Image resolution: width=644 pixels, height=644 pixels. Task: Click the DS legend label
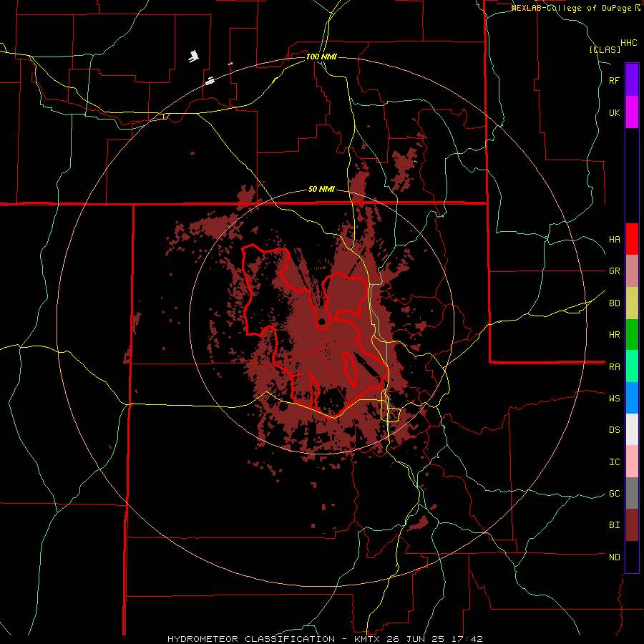click(x=614, y=430)
